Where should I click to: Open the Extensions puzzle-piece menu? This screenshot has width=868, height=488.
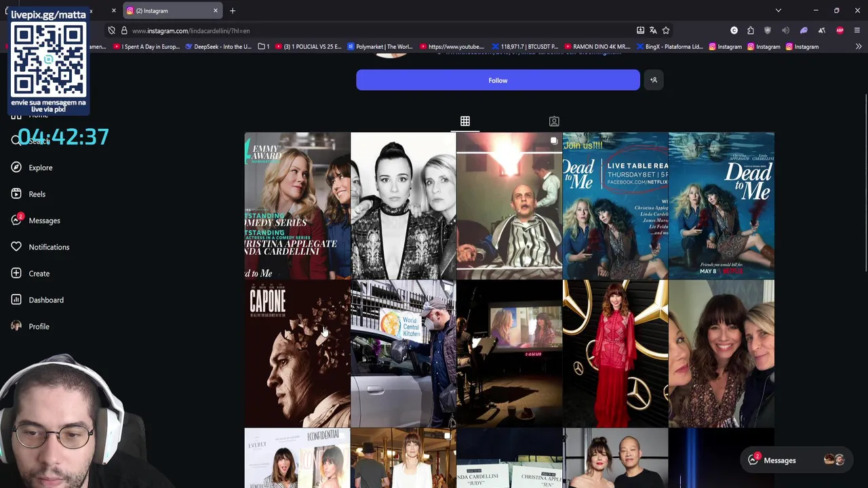pos(751,30)
